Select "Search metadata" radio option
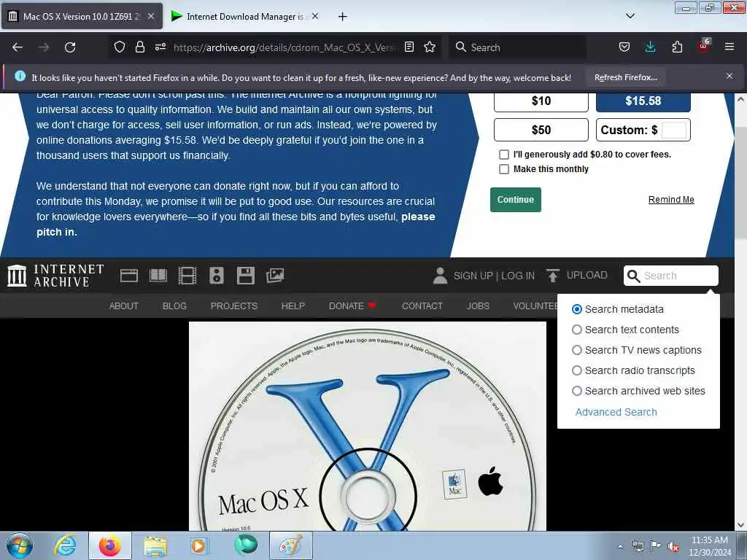The width and height of the screenshot is (747, 560). (x=577, y=309)
